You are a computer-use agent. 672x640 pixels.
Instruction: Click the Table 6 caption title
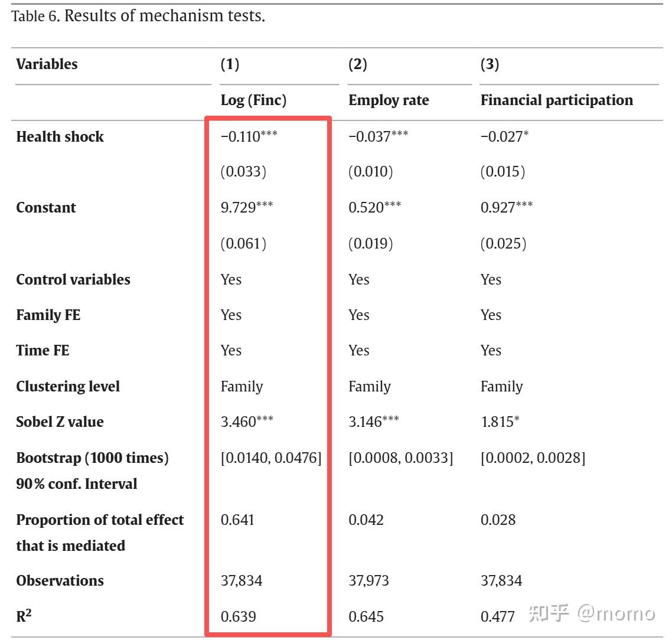click(138, 16)
